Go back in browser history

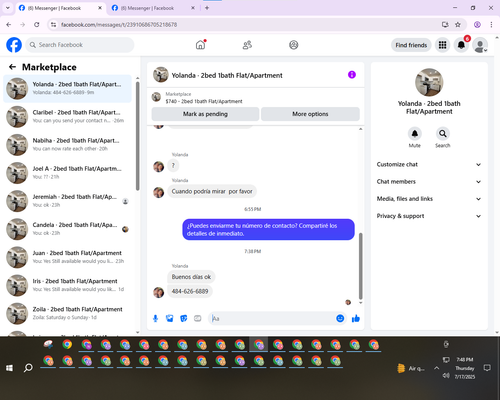coord(9,24)
